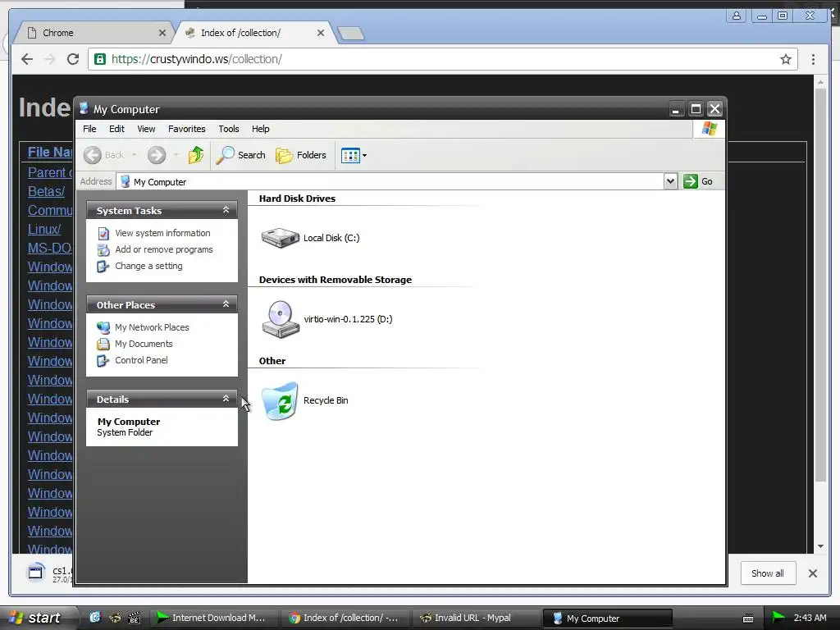The image size is (840, 630).
Task: Click the Internet Explorer quick launch icon
Action: coord(95,618)
